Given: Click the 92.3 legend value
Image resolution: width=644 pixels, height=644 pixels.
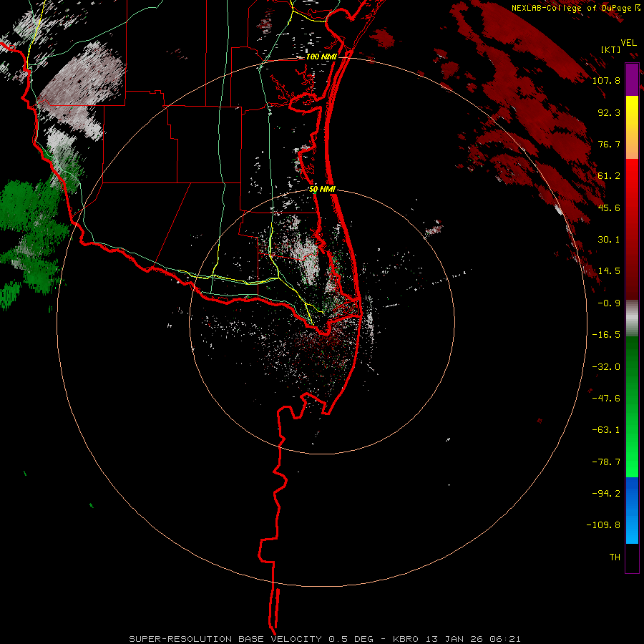Looking at the screenshot, I should click(x=609, y=112).
